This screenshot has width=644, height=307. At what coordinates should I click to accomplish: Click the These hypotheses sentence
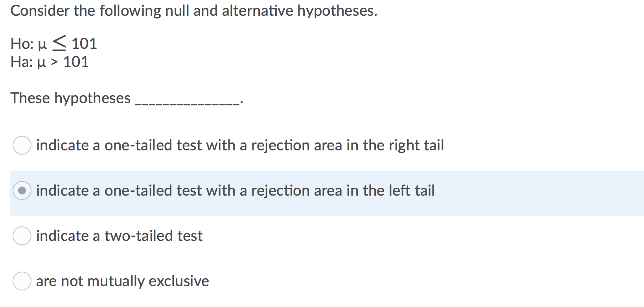pos(71,98)
